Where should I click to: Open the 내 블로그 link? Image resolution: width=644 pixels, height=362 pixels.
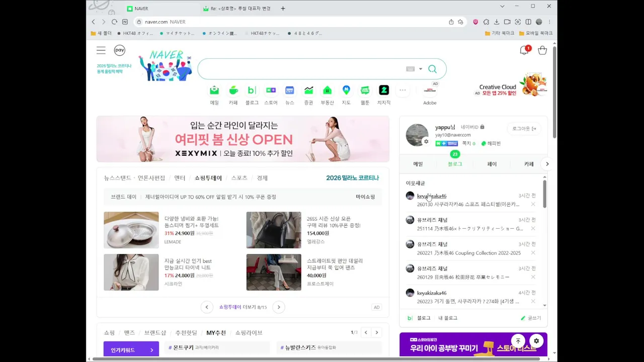pos(448,318)
